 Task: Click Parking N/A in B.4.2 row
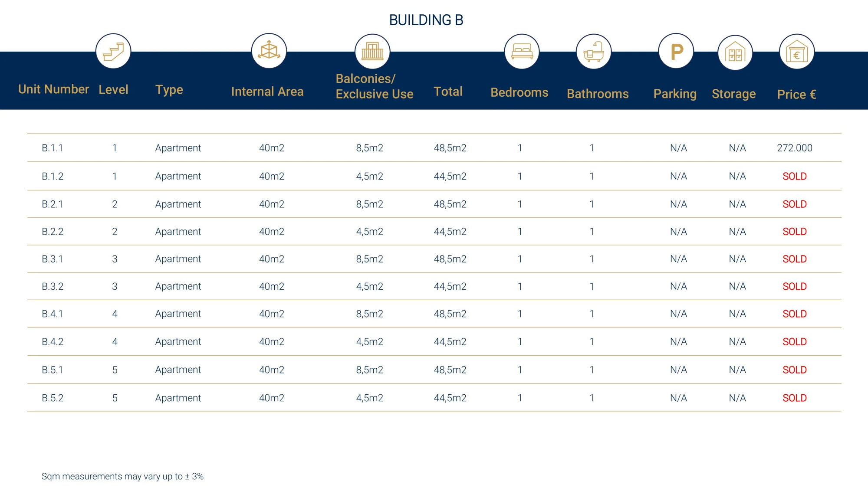[678, 342]
